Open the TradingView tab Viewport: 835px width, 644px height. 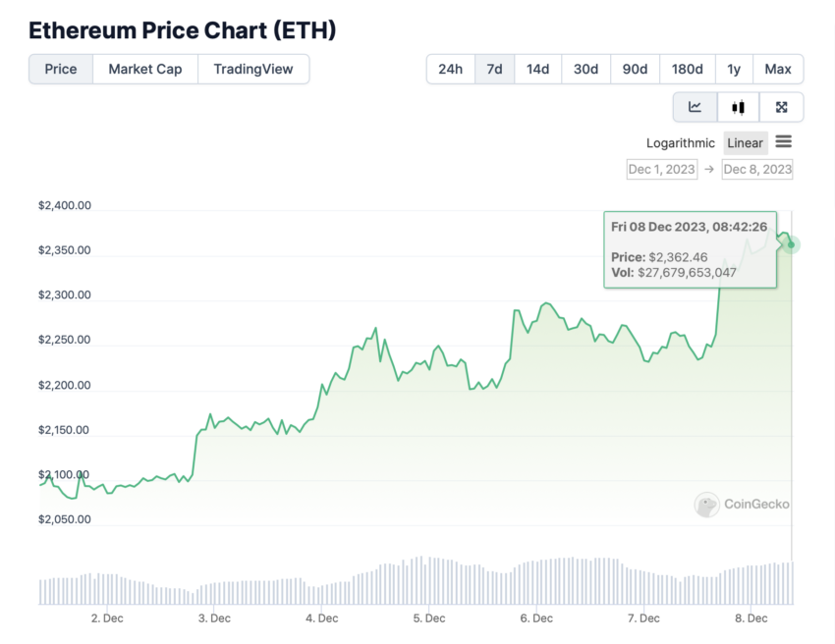tap(253, 69)
